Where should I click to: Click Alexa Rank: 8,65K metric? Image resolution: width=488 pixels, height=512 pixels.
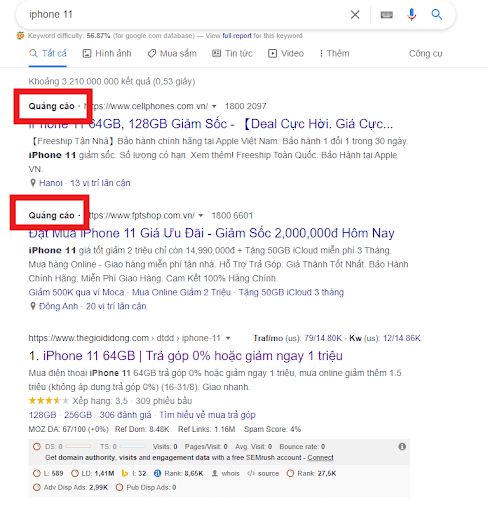point(178,474)
